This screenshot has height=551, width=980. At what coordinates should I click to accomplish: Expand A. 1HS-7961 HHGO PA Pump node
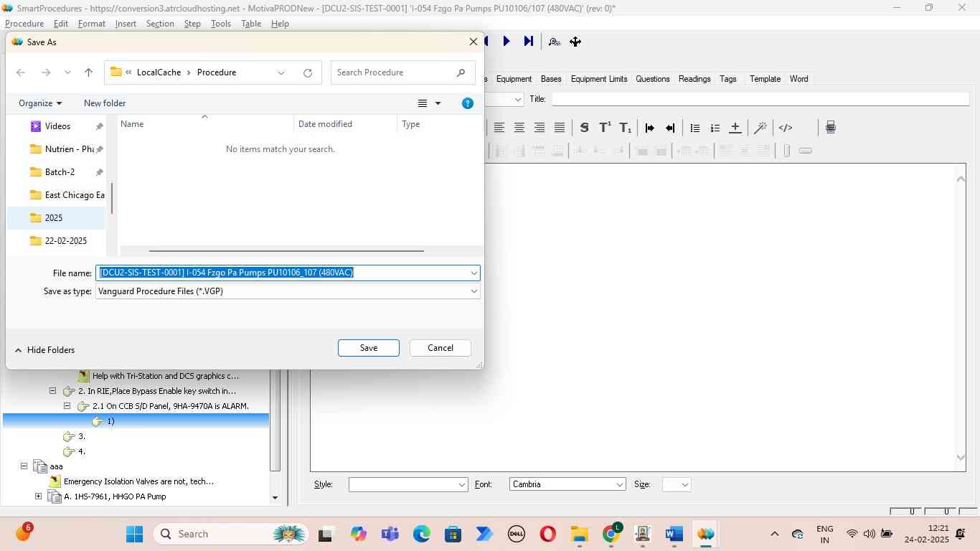click(38, 496)
